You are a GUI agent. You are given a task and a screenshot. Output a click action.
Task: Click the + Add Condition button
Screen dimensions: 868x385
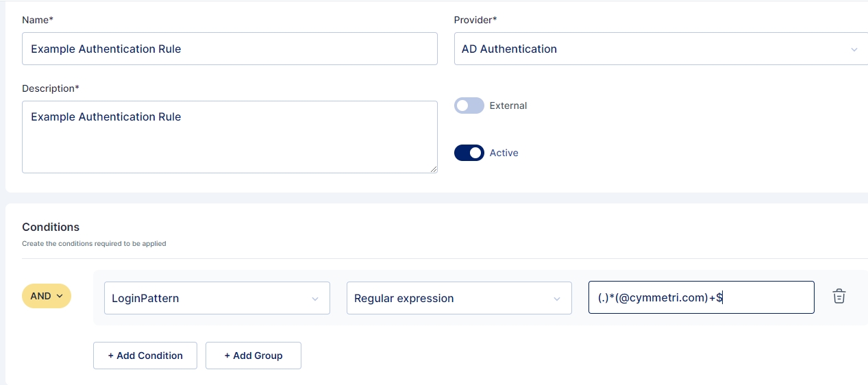[x=145, y=356]
